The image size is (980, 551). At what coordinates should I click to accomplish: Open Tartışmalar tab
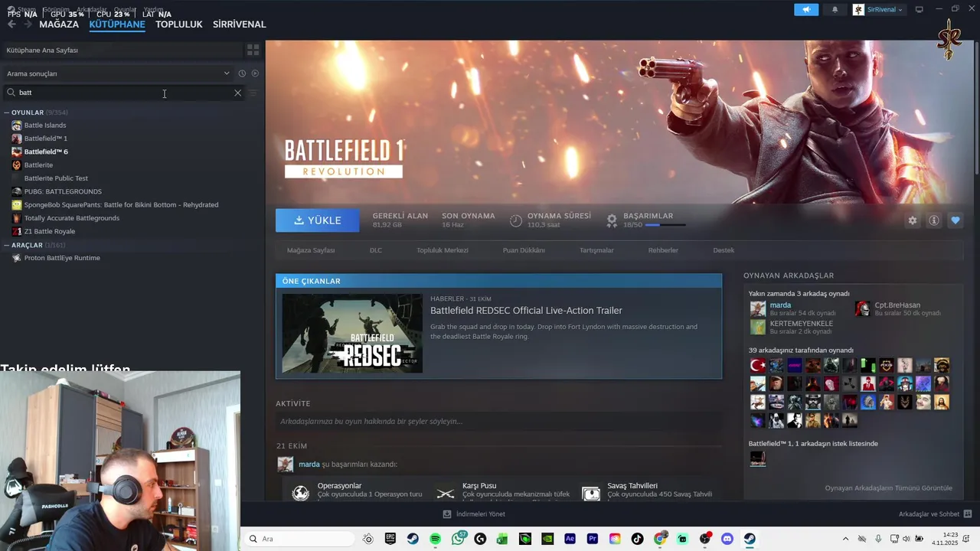tap(596, 250)
